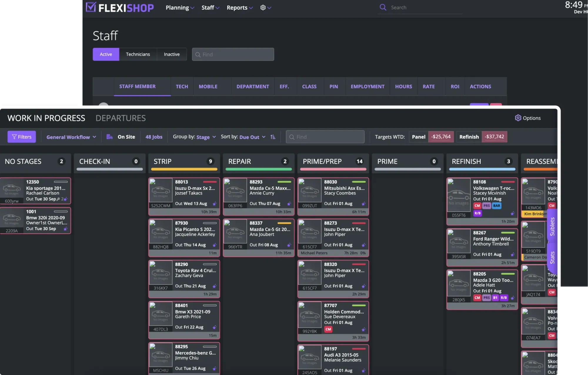Click the CM tag on job 87707

328,329
